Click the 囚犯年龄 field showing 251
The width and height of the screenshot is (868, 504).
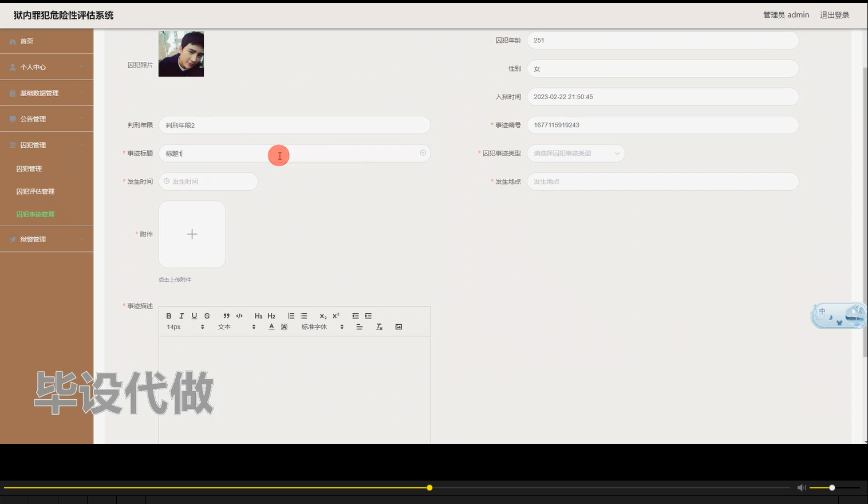click(x=662, y=40)
